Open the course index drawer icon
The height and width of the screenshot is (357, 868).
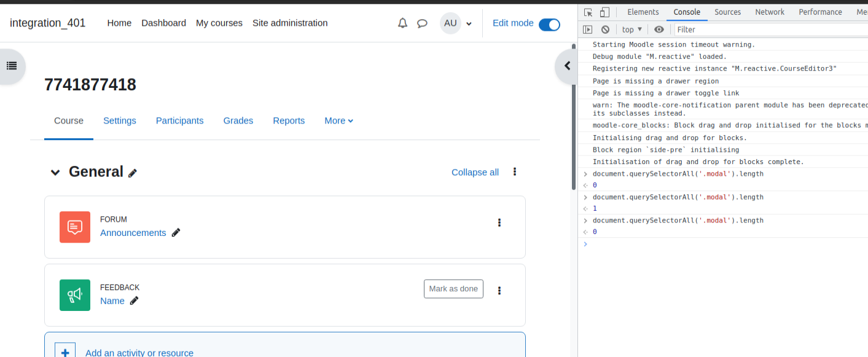12,66
